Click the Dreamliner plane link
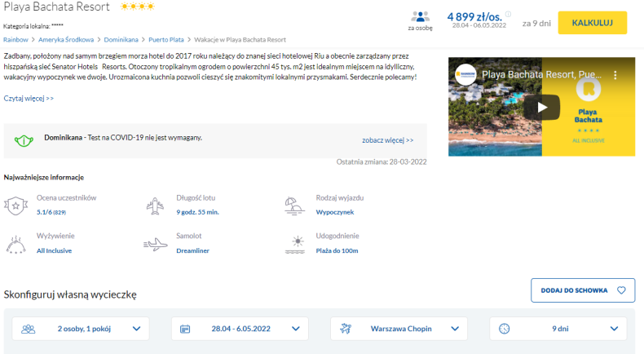644x354 pixels. coord(192,250)
